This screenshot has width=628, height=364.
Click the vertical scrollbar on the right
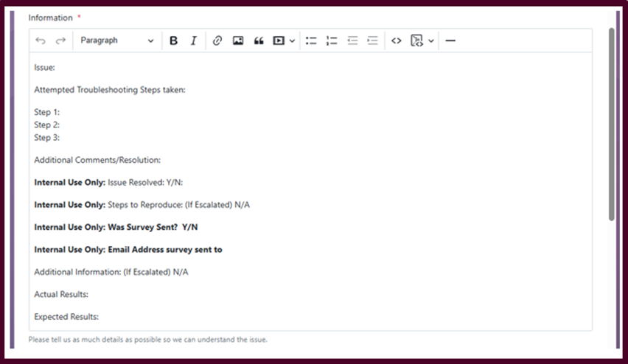(611, 124)
